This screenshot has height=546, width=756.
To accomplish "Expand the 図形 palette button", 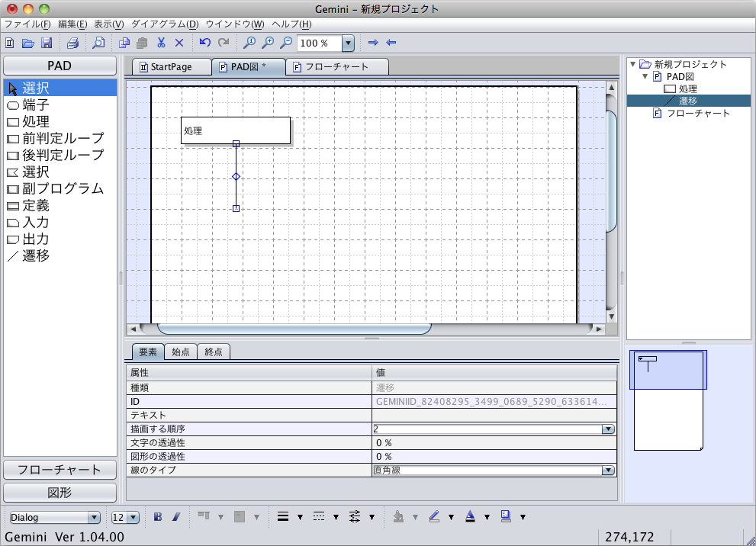I will [60, 493].
